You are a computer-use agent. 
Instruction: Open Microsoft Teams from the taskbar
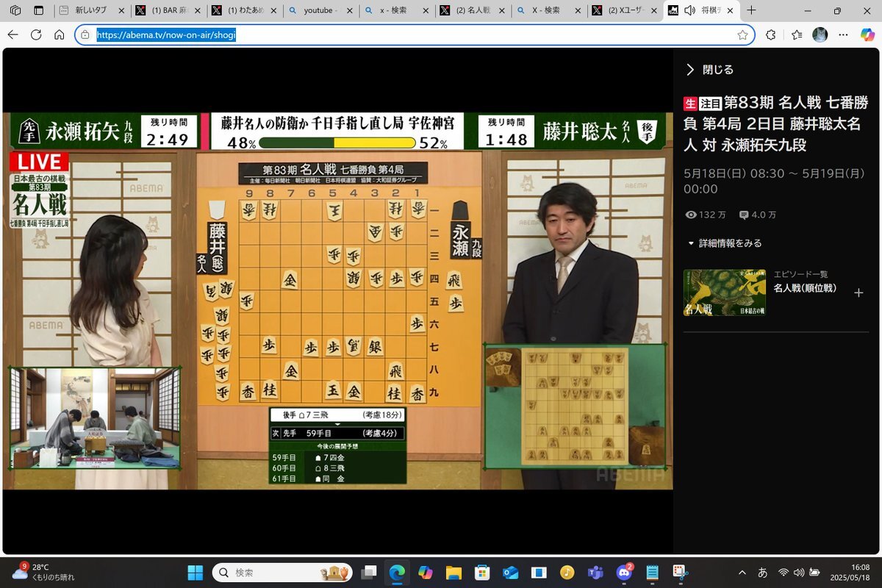(595, 572)
